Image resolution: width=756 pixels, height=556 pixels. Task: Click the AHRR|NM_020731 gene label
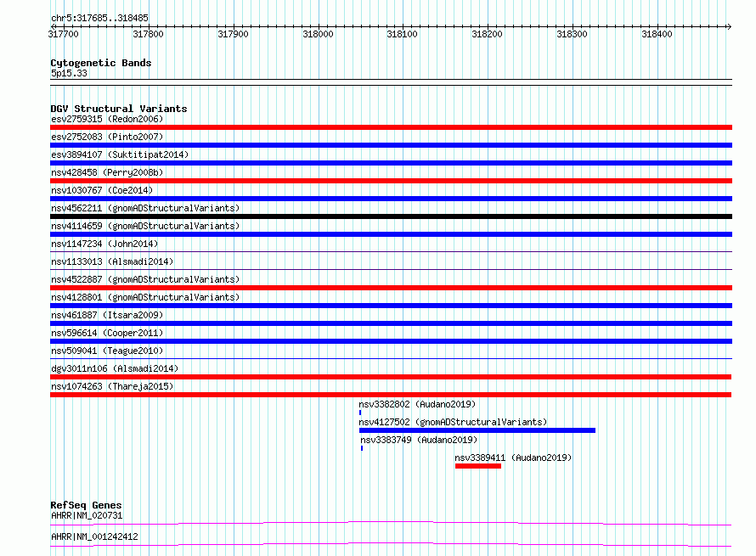pos(87,515)
